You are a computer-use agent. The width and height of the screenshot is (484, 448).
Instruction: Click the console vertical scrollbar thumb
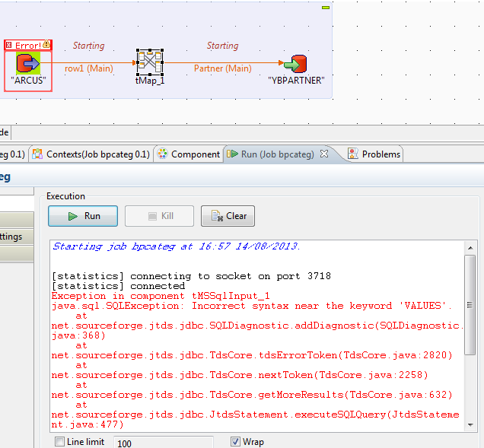pos(470,305)
